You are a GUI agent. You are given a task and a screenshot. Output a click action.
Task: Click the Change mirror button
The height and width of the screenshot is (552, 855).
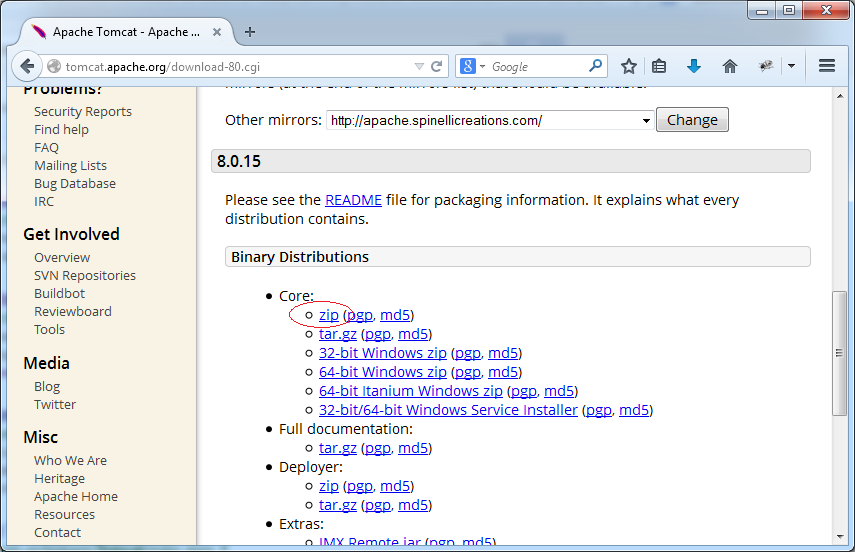[x=692, y=120]
